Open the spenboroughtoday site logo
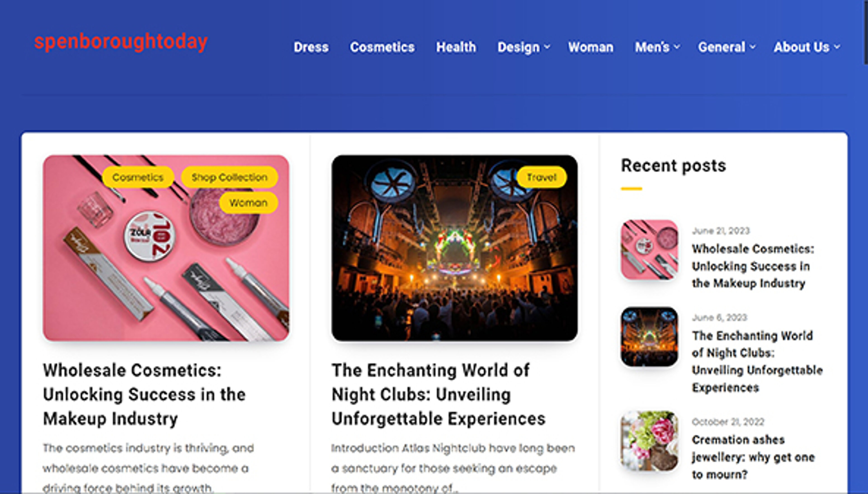Image resolution: width=868 pixels, height=494 pixels. tap(121, 42)
